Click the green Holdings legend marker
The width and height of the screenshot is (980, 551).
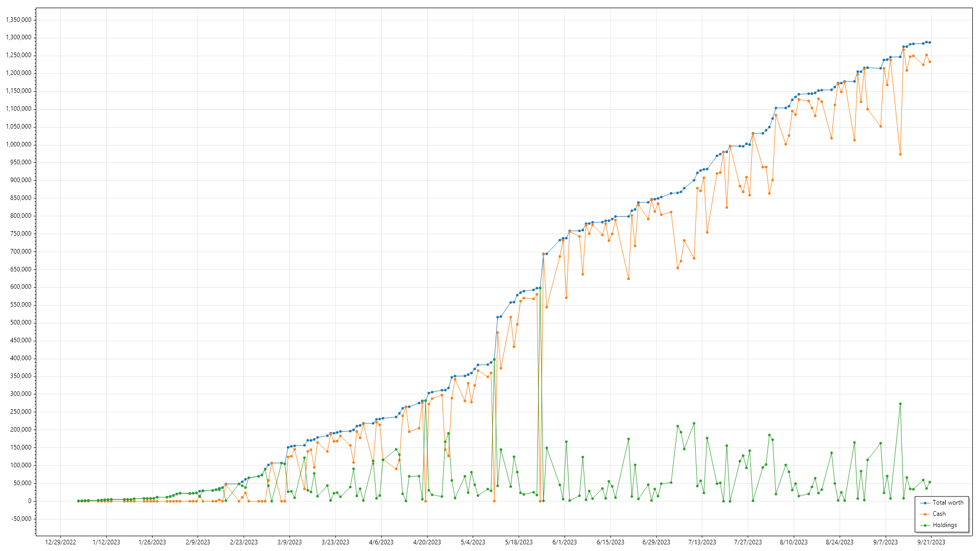(925, 525)
